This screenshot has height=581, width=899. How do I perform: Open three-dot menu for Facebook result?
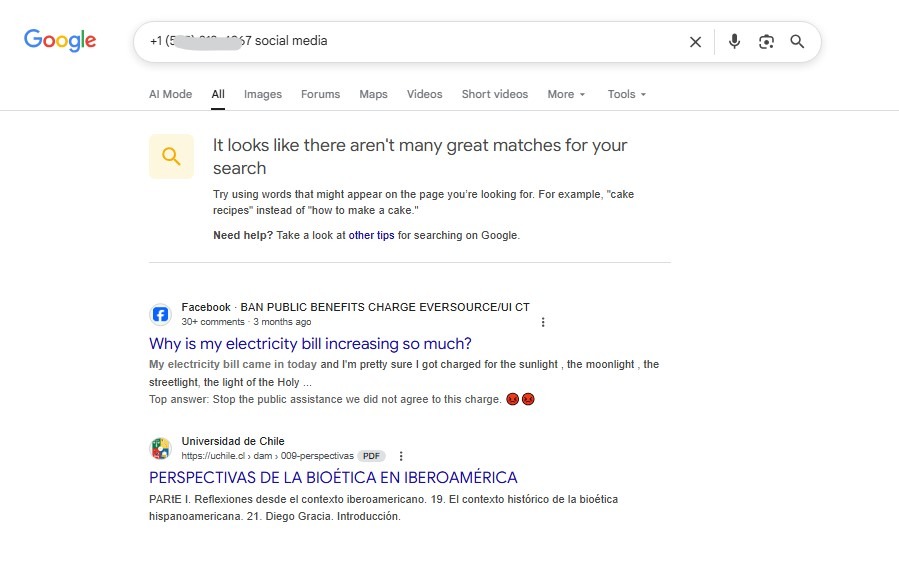click(543, 322)
